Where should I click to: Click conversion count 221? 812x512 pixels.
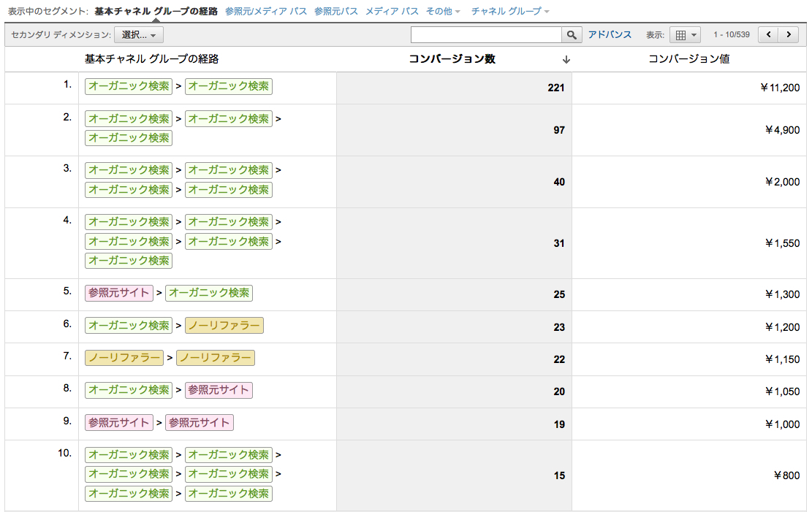click(556, 88)
